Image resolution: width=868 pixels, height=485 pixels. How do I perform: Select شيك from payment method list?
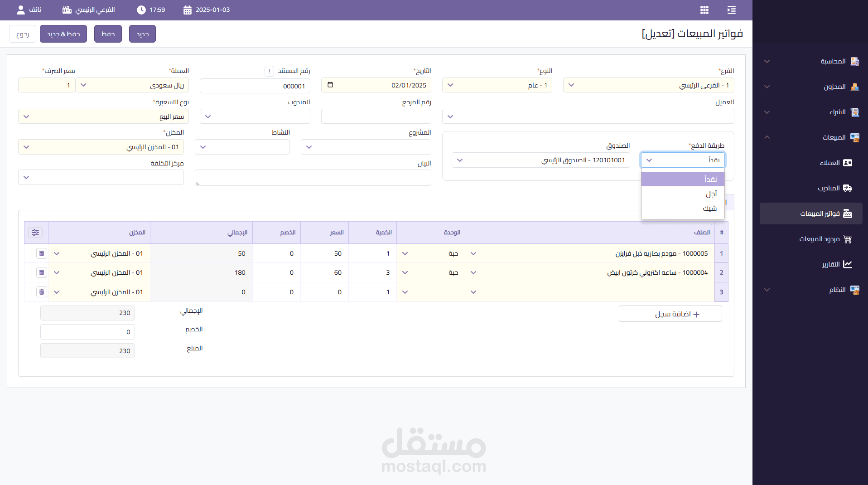(683, 209)
